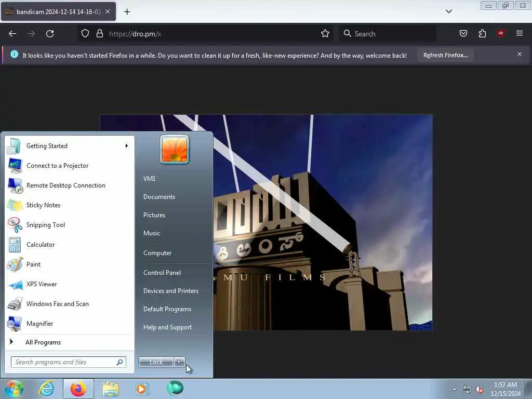Click the Search programs and files box
This screenshot has width=532, height=399.
click(x=68, y=362)
